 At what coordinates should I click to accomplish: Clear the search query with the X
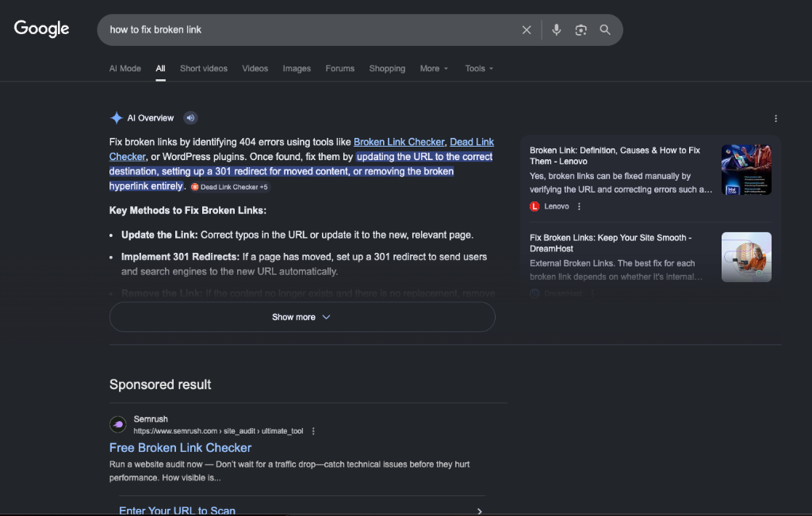(527, 29)
